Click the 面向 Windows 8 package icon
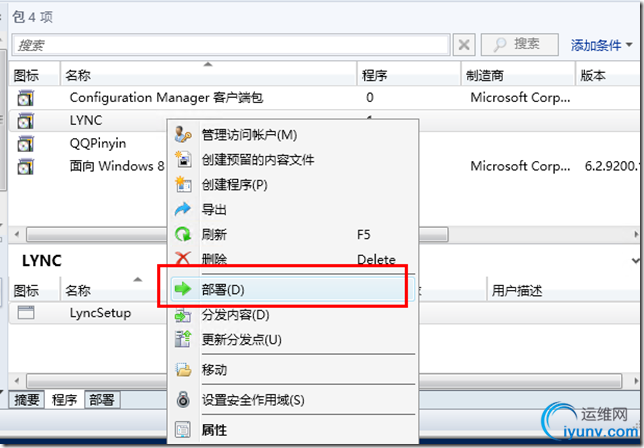 coord(25,167)
